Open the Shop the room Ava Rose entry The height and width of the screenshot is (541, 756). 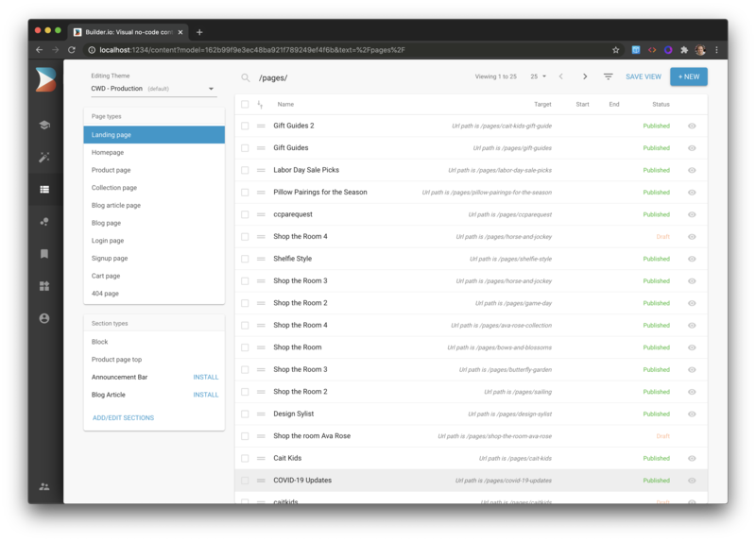coord(312,436)
